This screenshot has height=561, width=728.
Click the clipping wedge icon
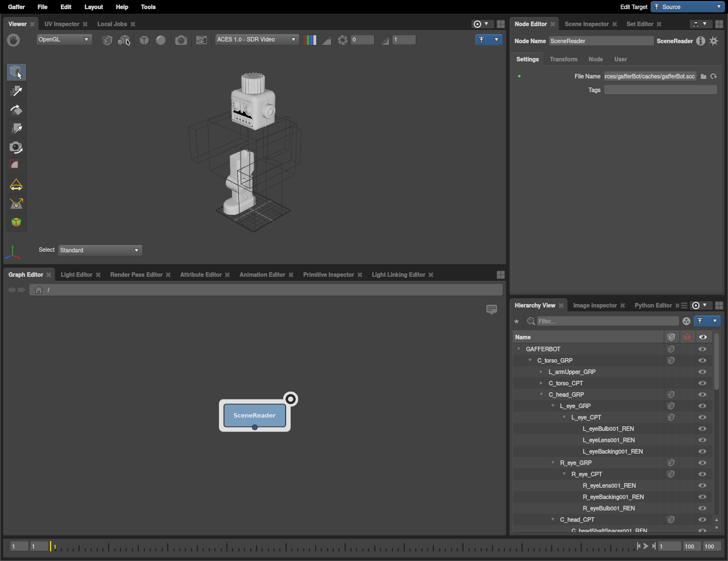pos(326,40)
